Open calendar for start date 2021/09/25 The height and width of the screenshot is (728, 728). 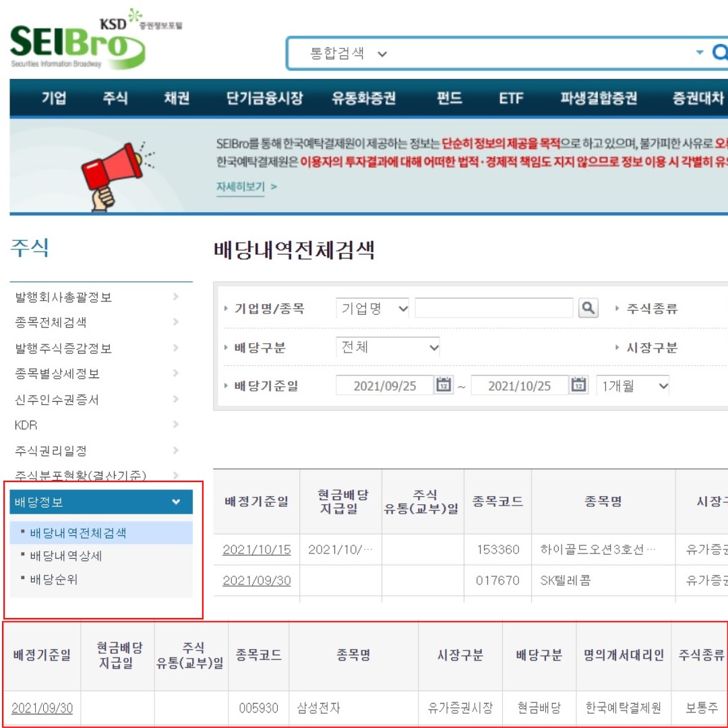444,386
